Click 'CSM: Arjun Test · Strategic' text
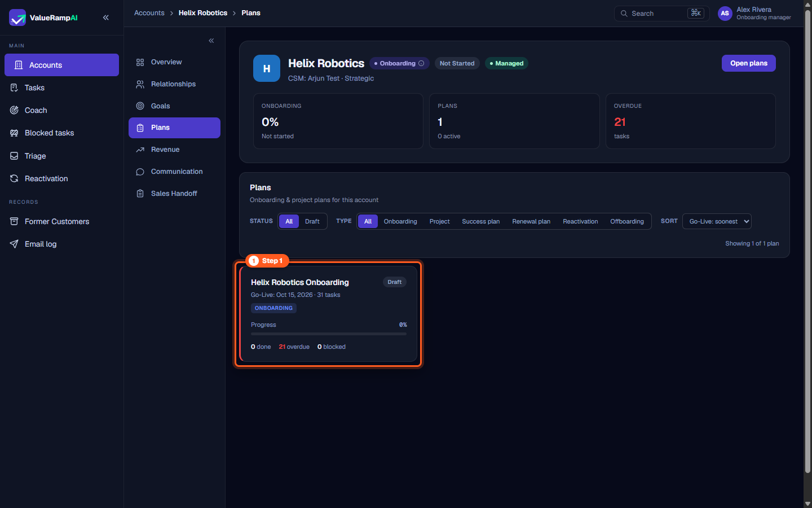812x508 pixels. click(x=331, y=78)
